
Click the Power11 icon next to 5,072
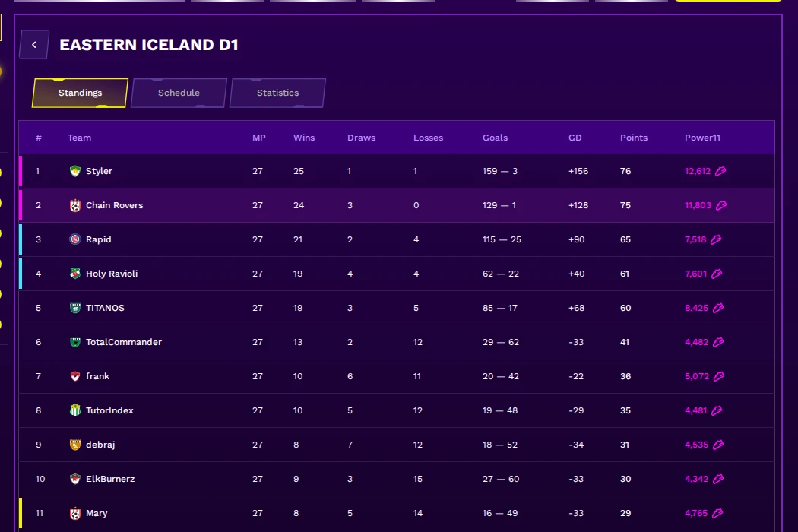(x=719, y=376)
